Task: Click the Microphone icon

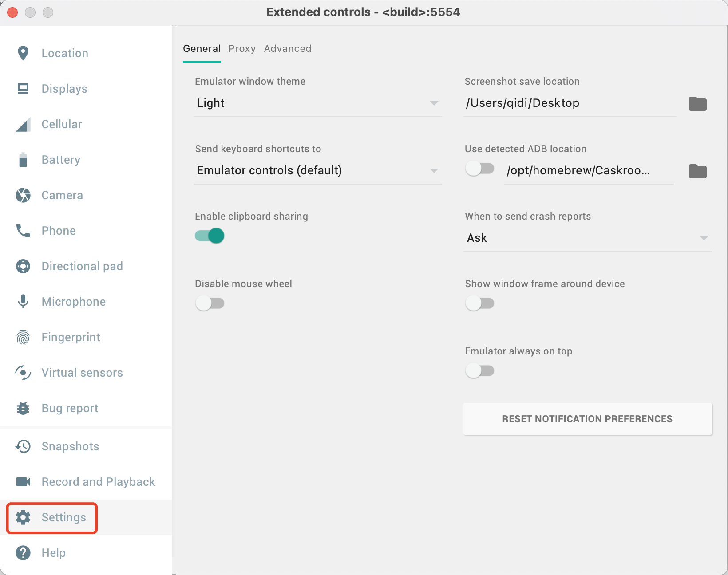Action: (x=23, y=302)
